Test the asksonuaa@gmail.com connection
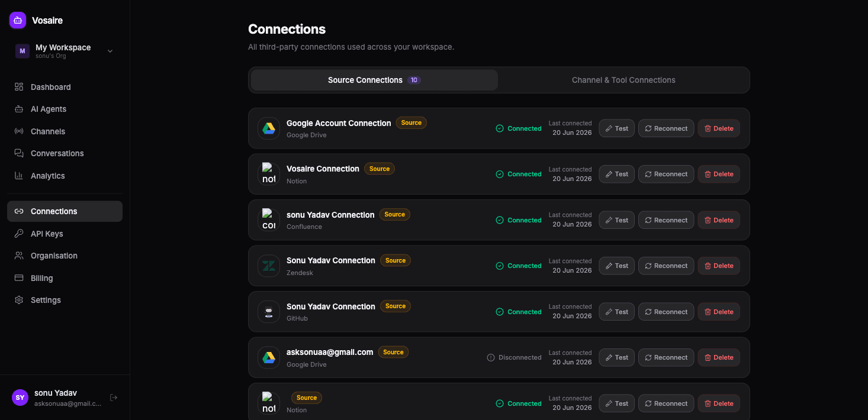 tap(616, 357)
